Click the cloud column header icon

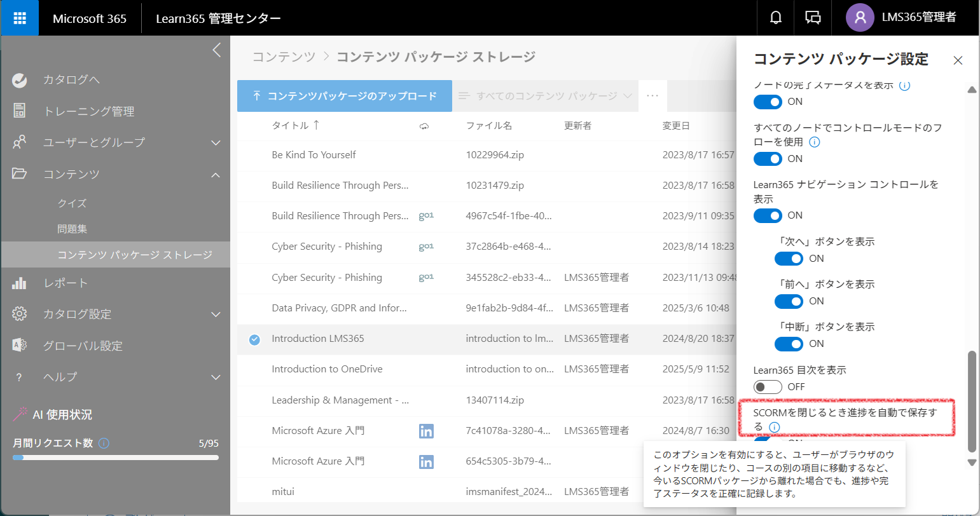click(x=424, y=126)
